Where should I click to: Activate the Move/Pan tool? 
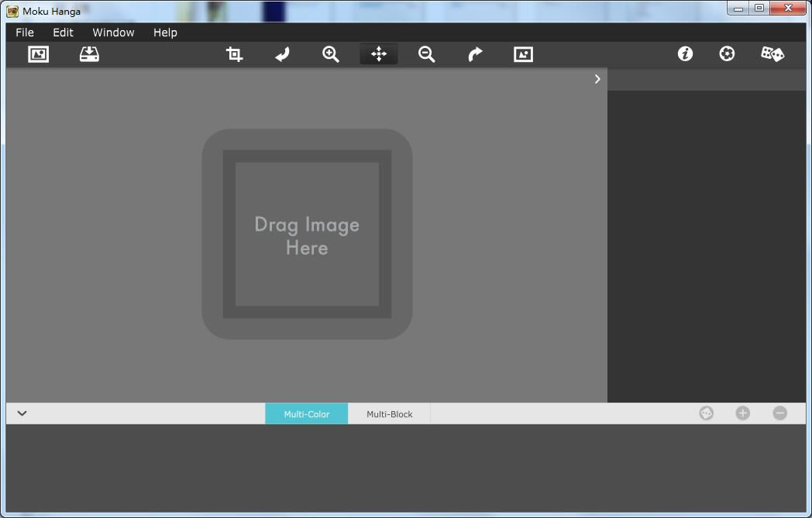377,53
